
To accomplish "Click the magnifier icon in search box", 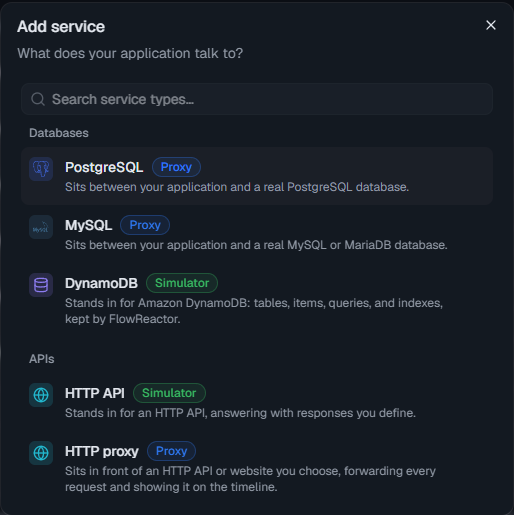I will point(38,99).
